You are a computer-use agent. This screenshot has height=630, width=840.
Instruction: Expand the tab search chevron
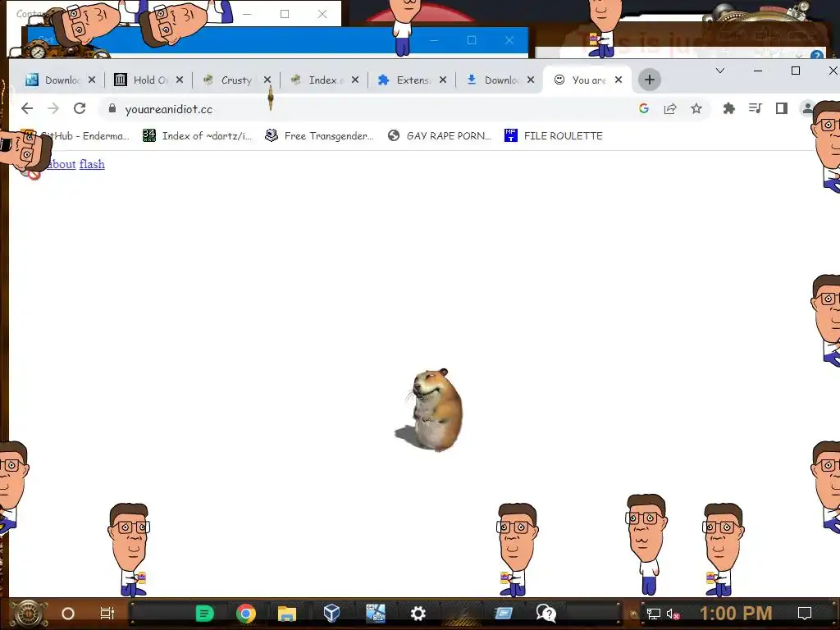[x=720, y=71]
